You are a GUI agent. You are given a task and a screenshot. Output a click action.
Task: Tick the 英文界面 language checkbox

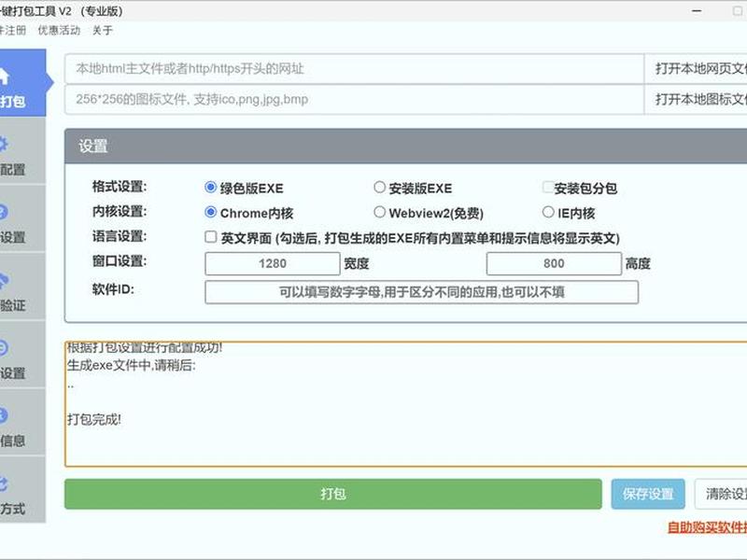click(211, 237)
